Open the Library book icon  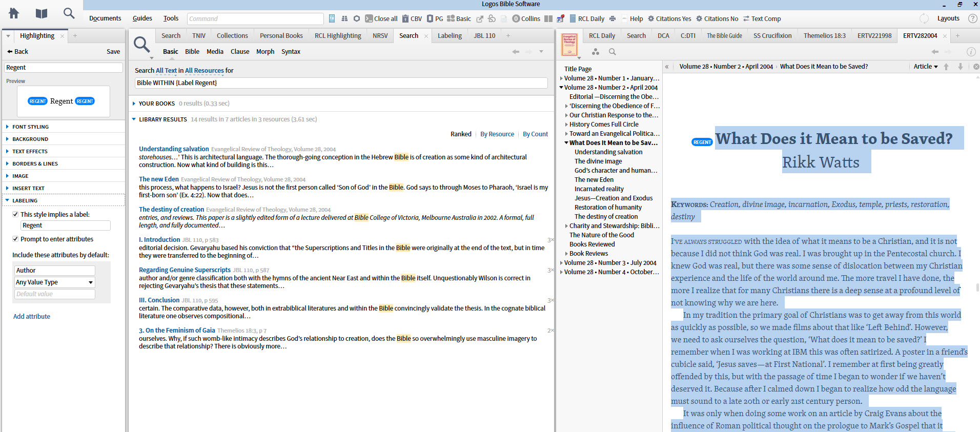(x=42, y=13)
